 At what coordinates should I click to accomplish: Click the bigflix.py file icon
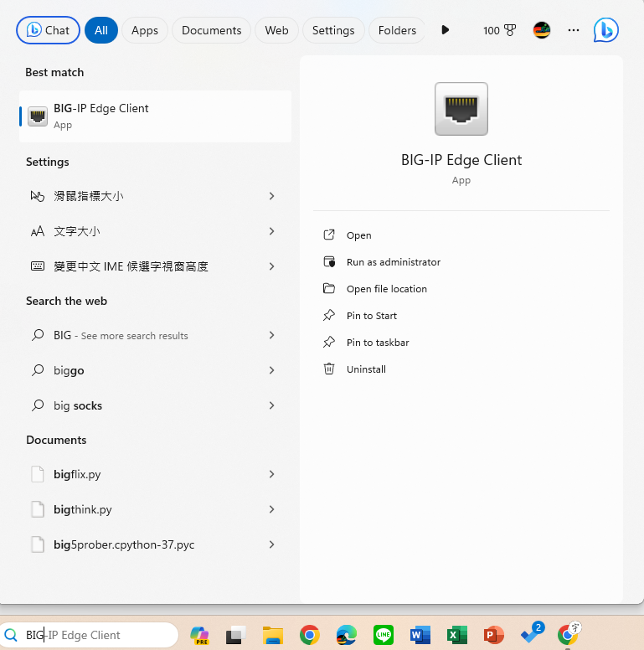[x=38, y=474]
